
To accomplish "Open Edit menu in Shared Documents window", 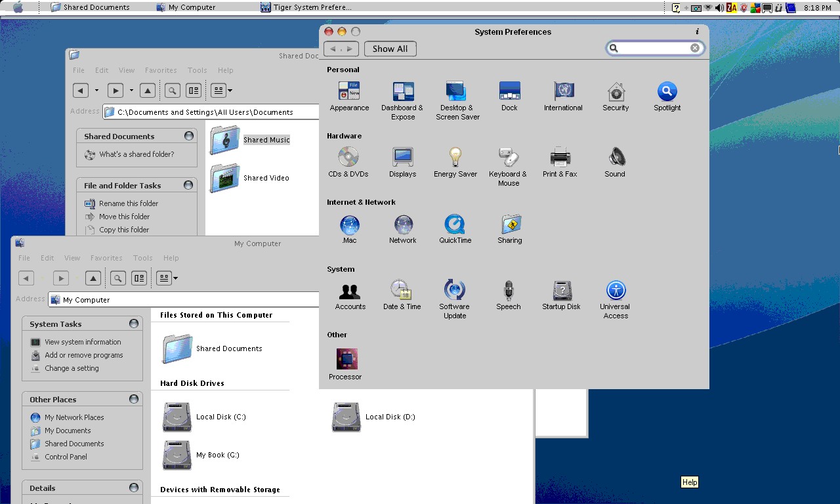I will pos(102,70).
